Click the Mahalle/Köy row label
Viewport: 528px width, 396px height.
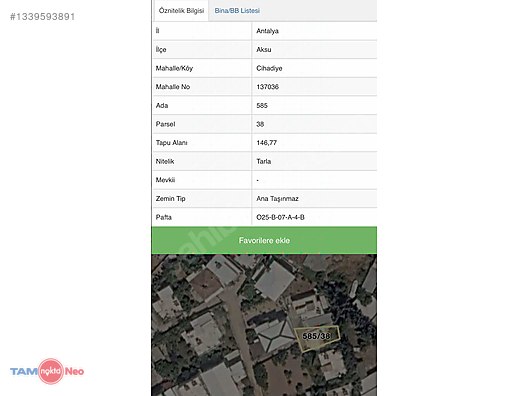[174, 68]
